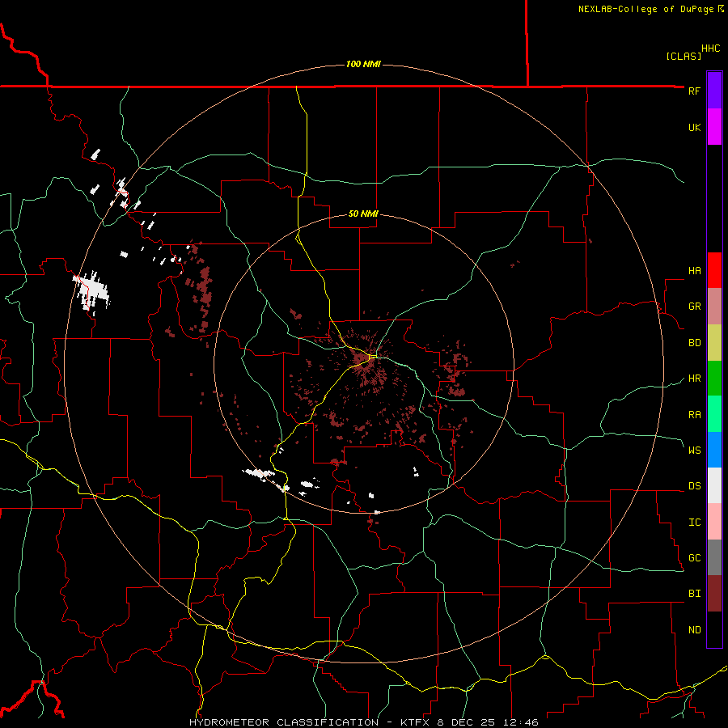Click the GR legend label

(694, 307)
